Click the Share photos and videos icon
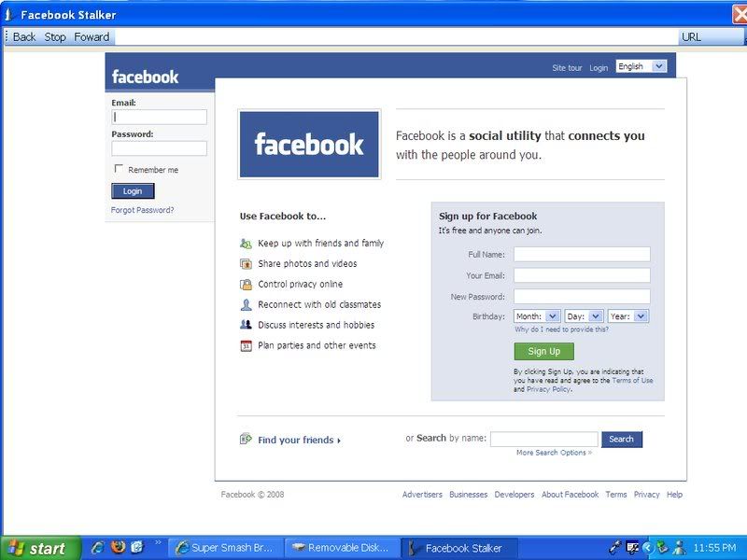The image size is (747, 560). pos(246,264)
